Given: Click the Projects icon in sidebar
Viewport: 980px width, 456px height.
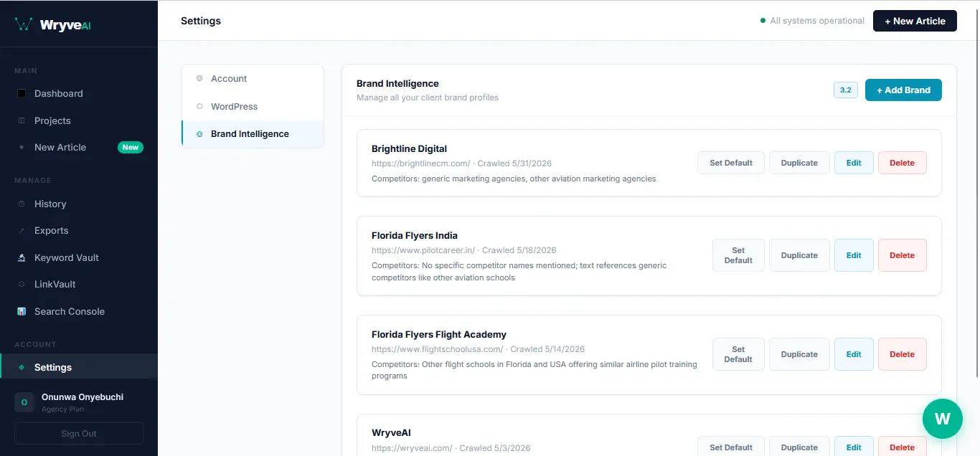Looking at the screenshot, I should (x=22, y=120).
